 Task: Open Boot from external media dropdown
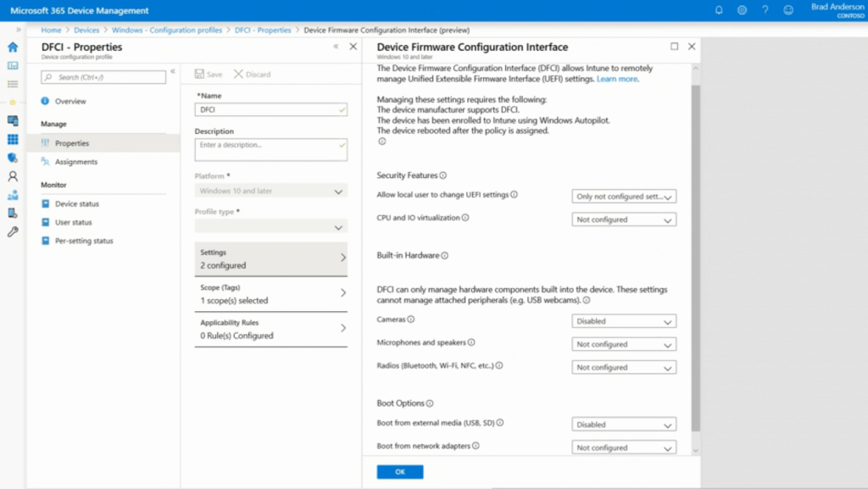tap(624, 425)
